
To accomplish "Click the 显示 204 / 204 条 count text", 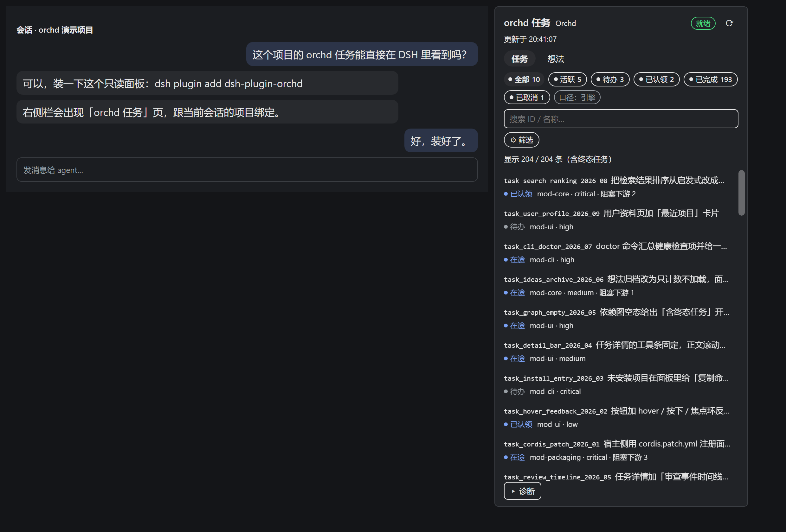I will point(558,159).
